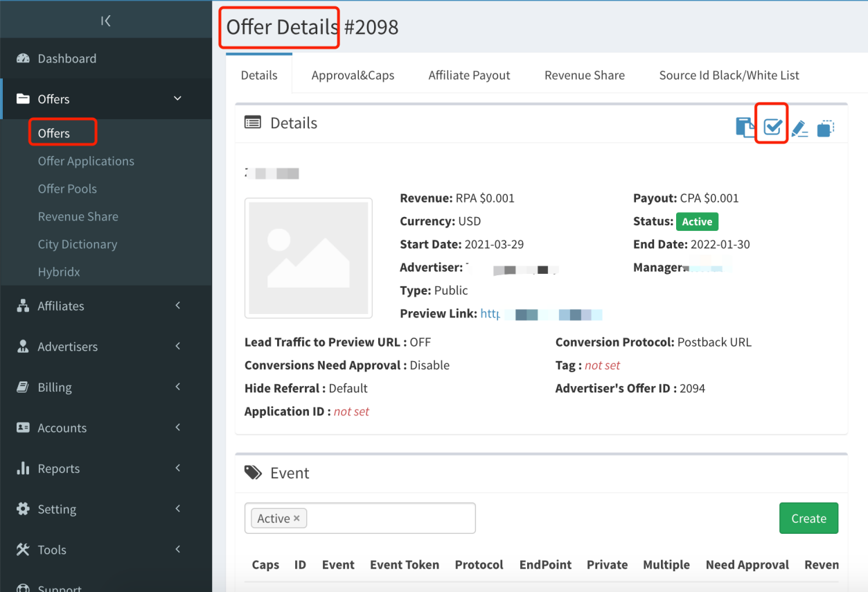Open Offer Applications in the sidebar

86,161
